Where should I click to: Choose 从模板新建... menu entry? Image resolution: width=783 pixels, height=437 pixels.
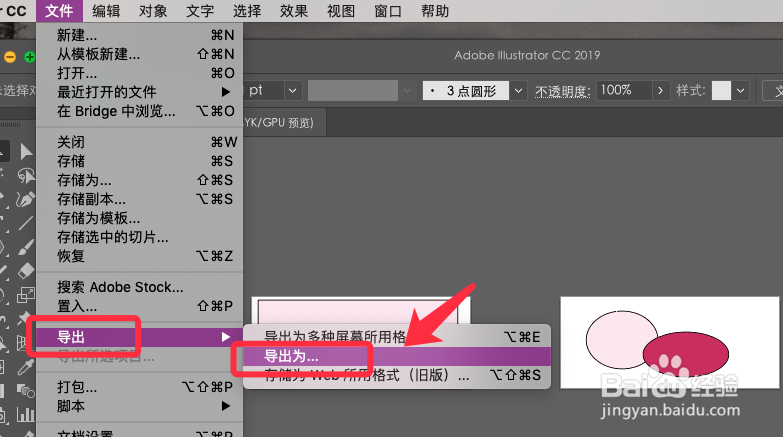point(139,54)
